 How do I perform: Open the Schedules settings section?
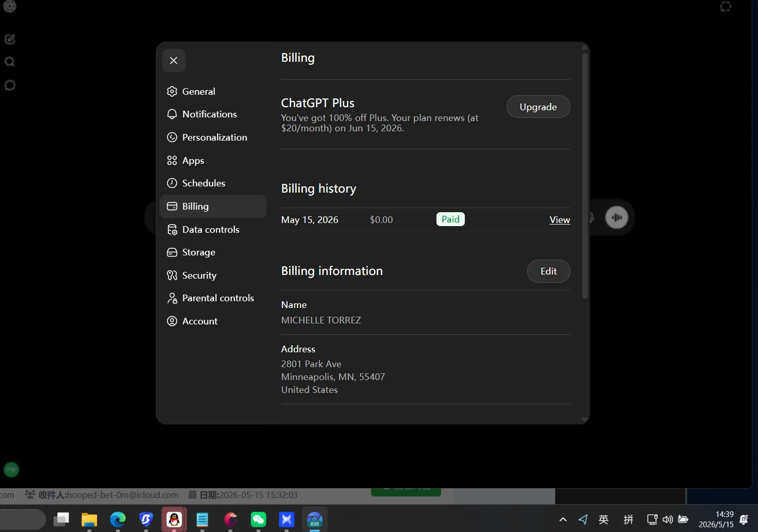(x=213, y=183)
